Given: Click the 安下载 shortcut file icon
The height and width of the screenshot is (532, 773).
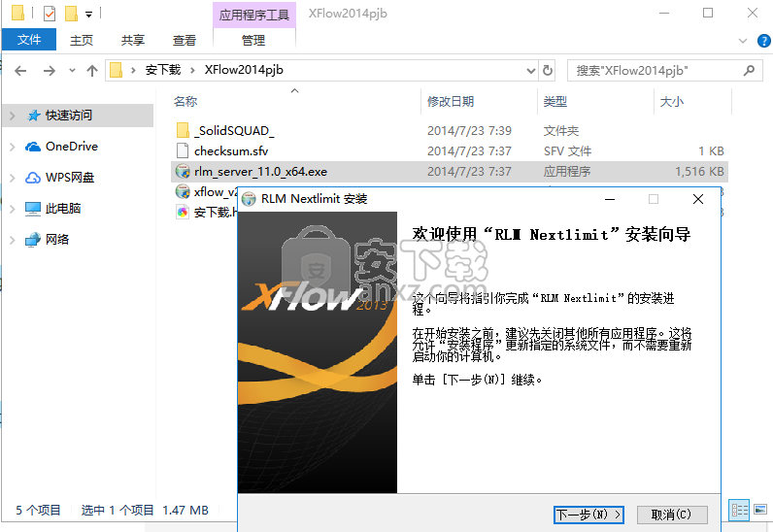Looking at the screenshot, I should click(x=183, y=212).
